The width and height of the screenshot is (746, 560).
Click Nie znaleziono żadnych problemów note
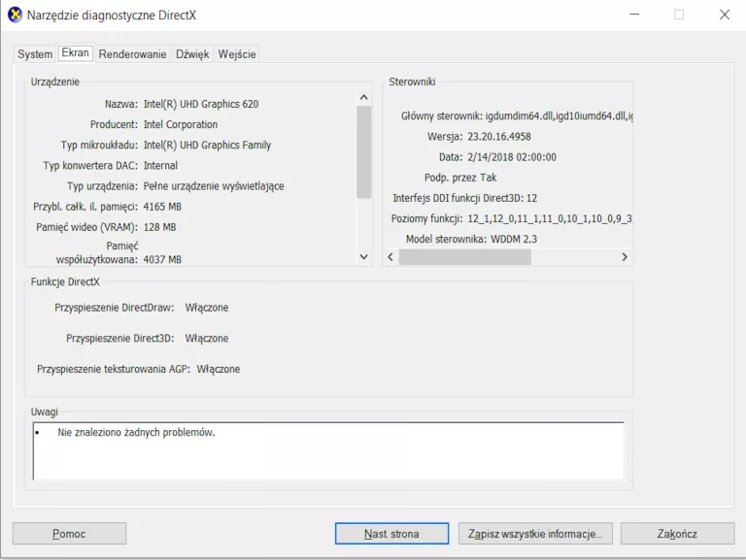coord(136,433)
